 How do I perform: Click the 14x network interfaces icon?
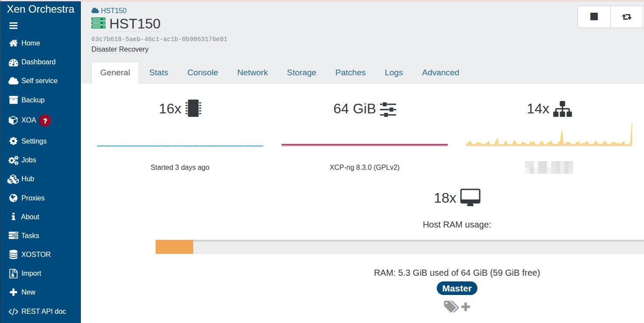click(x=562, y=109)
